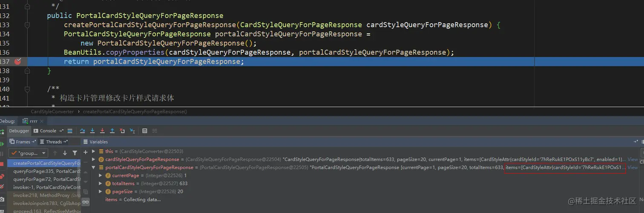Click the Step Out icon
Image resolution: width=644 pixels, height=213 pixels.
click(x=112, y=131)
